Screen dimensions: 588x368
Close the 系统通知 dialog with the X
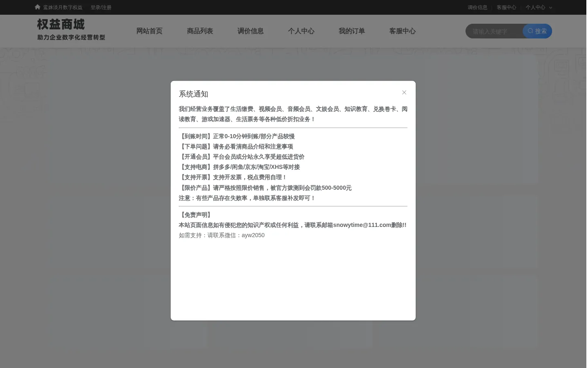coord(404,92)
